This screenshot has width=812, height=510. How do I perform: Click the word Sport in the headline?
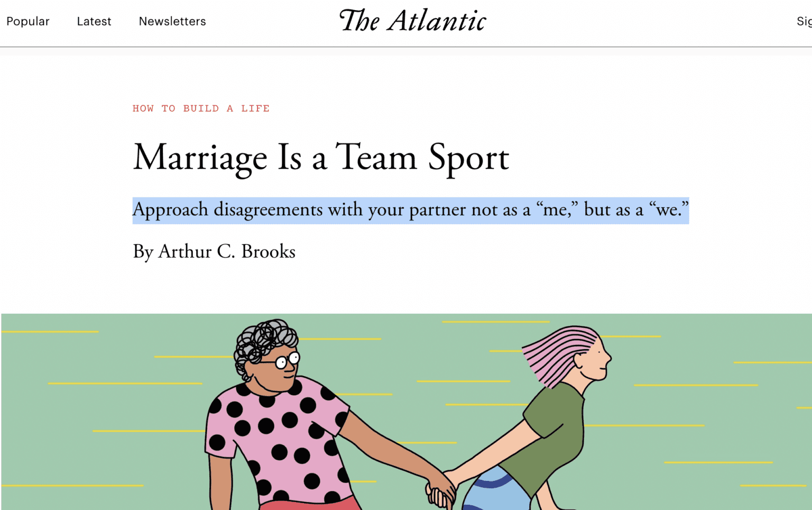pyautogui.click(x=468, y=158)
